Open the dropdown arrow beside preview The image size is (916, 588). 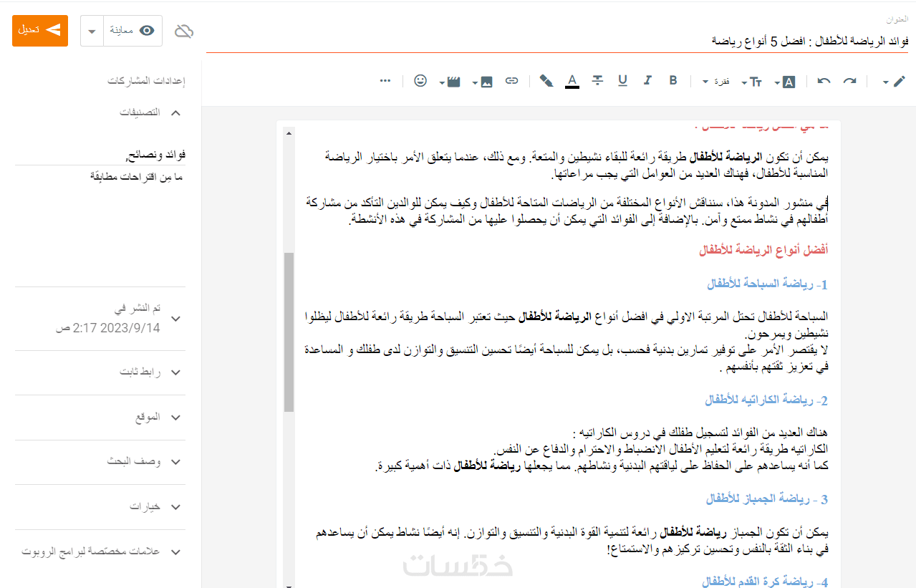tap(92, 32)
